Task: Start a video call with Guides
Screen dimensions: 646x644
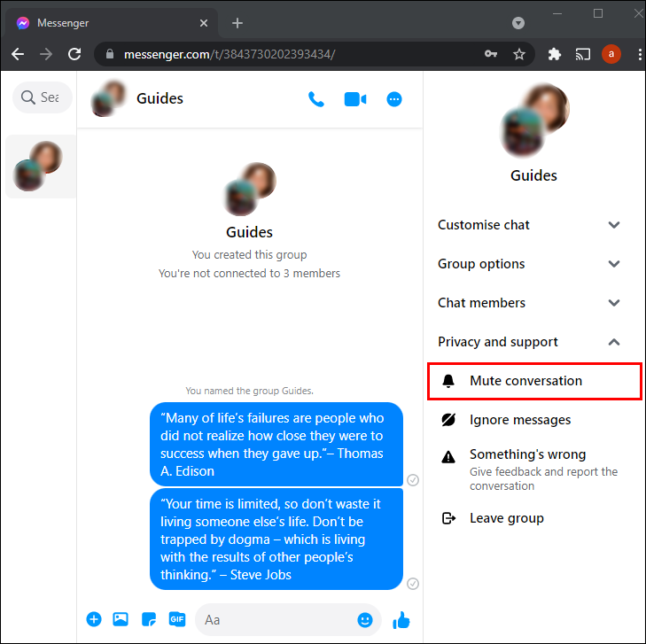Action: tap(355, 99)
